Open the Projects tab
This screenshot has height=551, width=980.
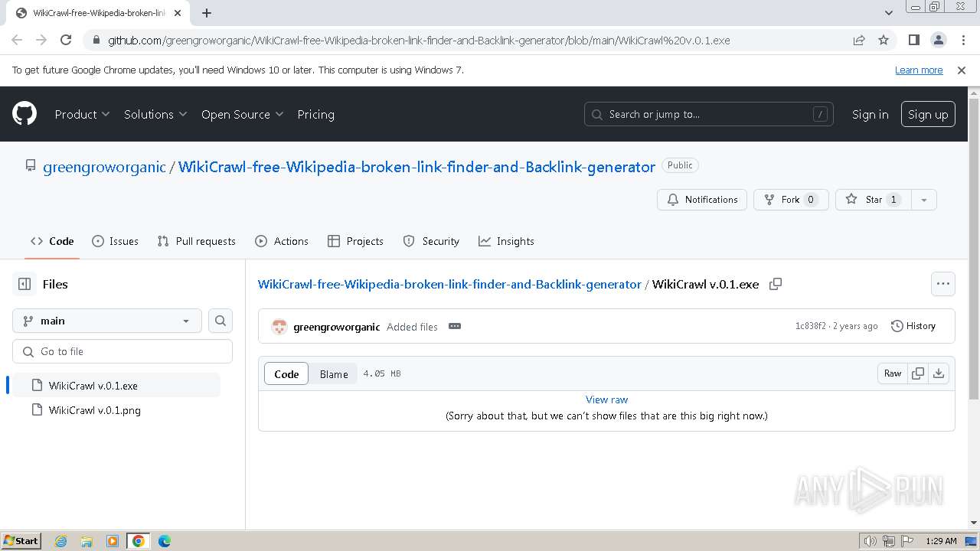[x=355, y=241]
